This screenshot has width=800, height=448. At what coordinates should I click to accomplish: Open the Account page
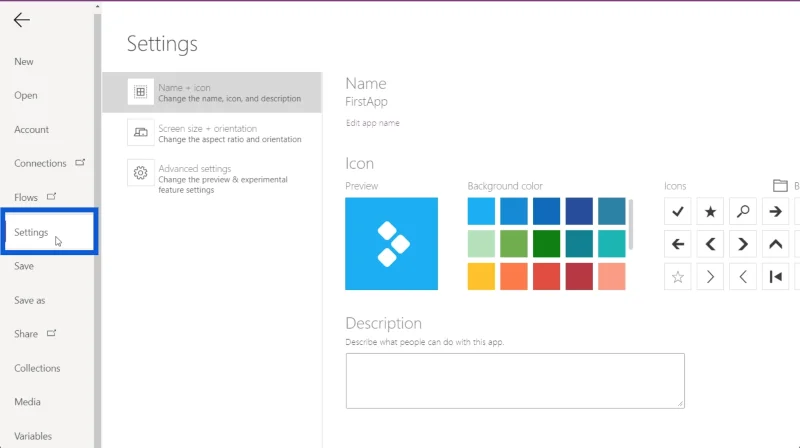32,130
